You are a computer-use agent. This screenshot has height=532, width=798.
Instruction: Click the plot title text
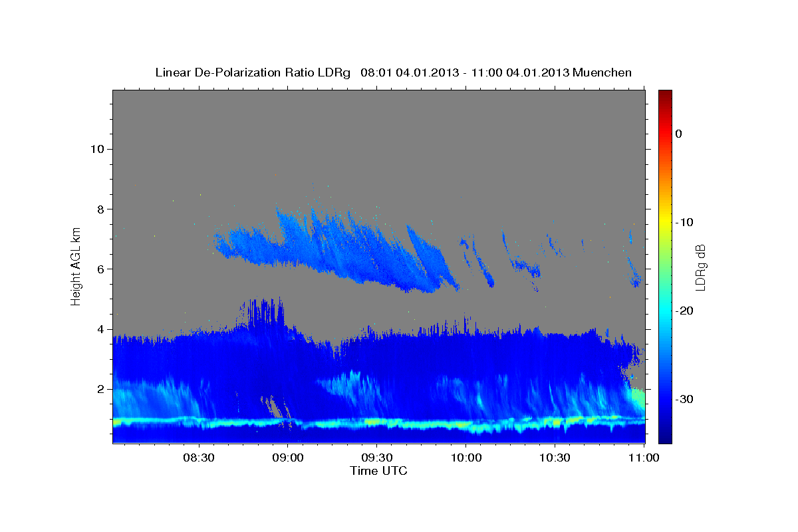click(393, 72)
